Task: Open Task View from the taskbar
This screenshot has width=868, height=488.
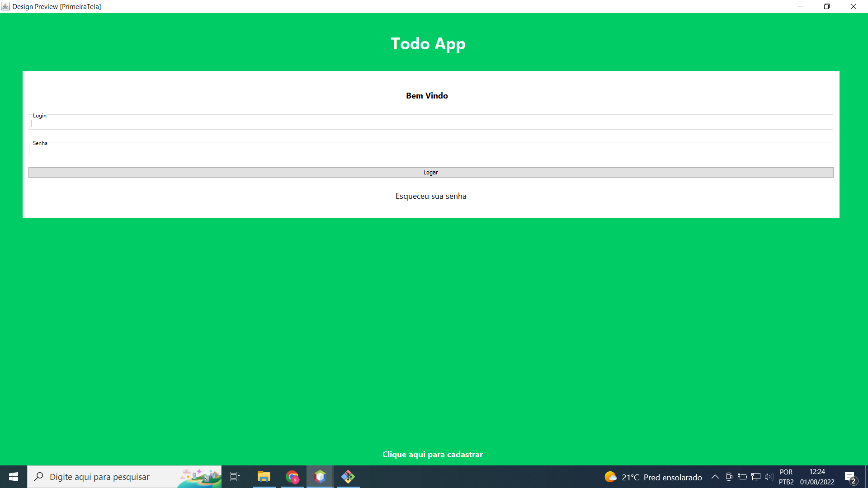Action: click(x=235, y=477)
